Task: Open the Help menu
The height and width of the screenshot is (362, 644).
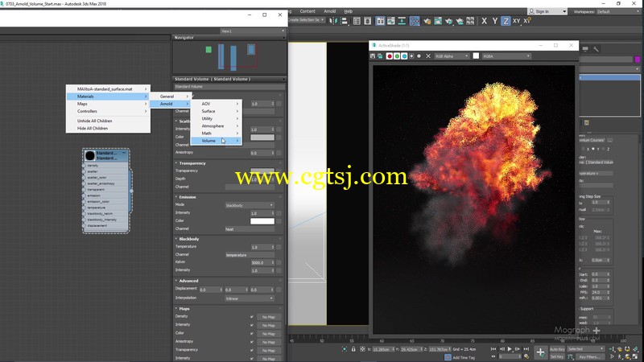Action: click(x=349, y=11)
